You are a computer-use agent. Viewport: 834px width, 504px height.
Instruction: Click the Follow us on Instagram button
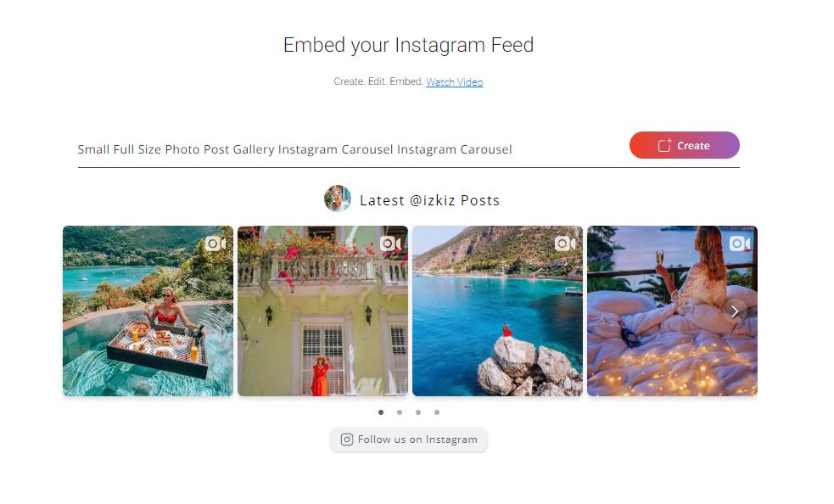(x=408, y=440)
